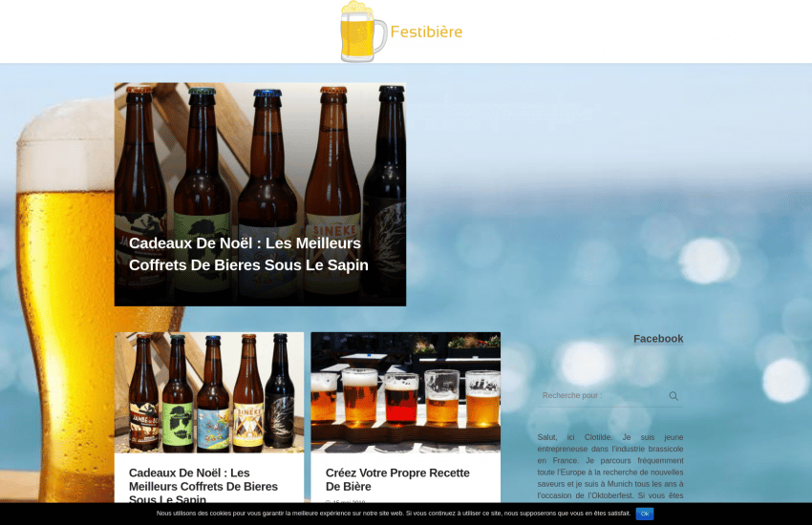Click the Festibière beer mug logo
Screen dimensions: 812x525
click(362, 32)
